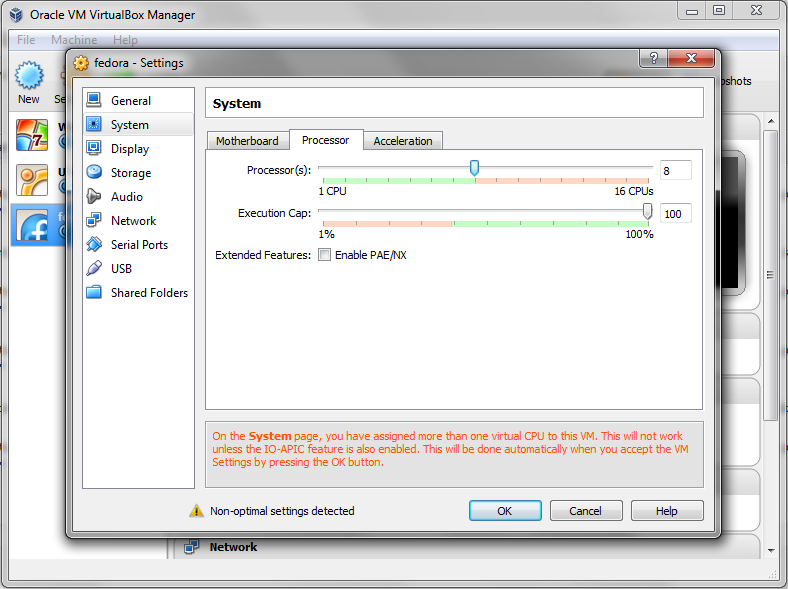Select the Windows 7 VM icon in Manager list
This screenshot has height=589, width=788.
tap(32, 135)
